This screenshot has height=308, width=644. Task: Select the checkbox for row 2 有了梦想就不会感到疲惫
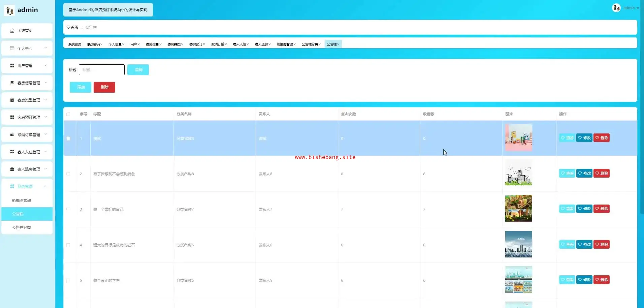[x=68, y=174]
